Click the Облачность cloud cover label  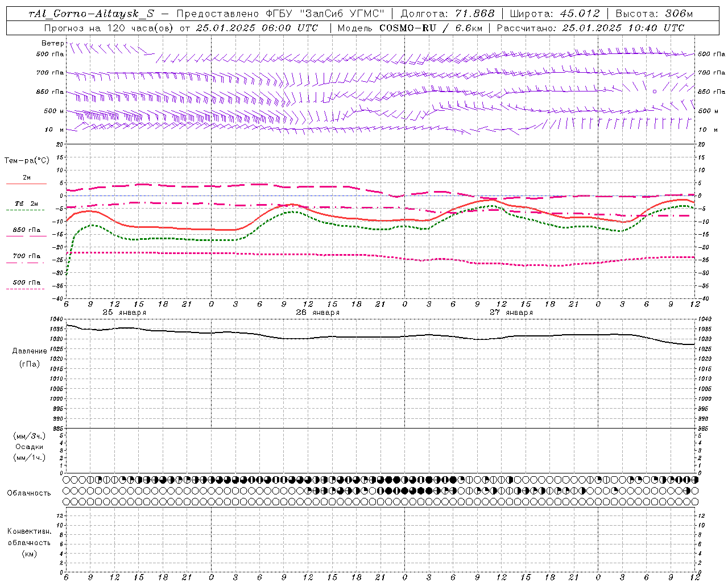point(29,493)
